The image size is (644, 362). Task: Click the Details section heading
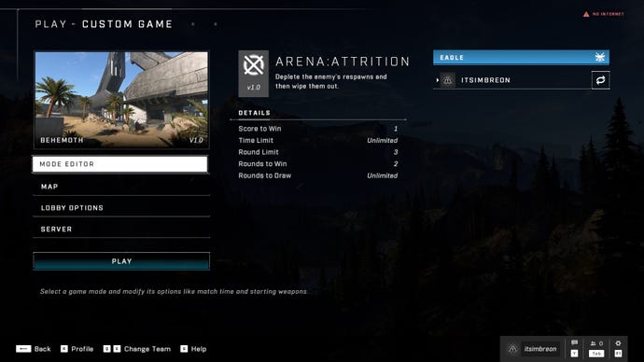click(254, 113)
